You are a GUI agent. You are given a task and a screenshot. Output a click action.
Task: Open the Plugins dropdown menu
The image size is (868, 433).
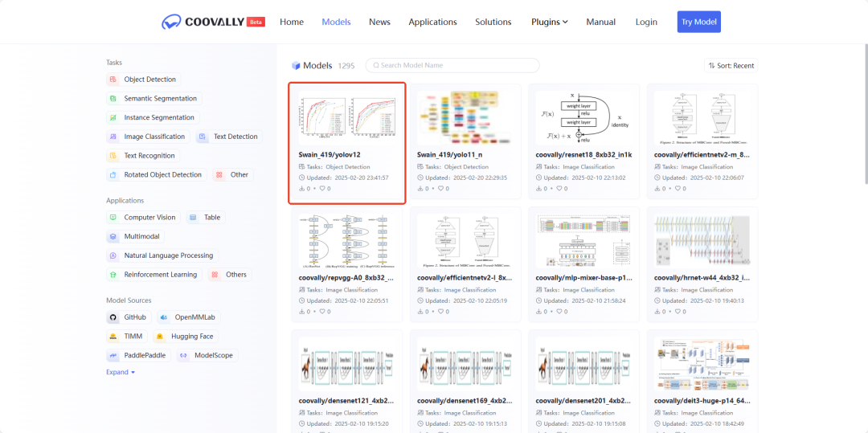[550, 22]
